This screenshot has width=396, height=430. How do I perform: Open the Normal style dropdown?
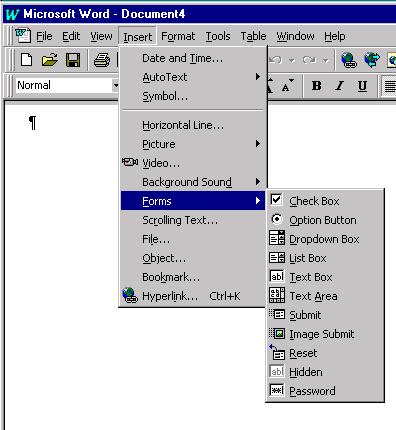tap(115, 86)
